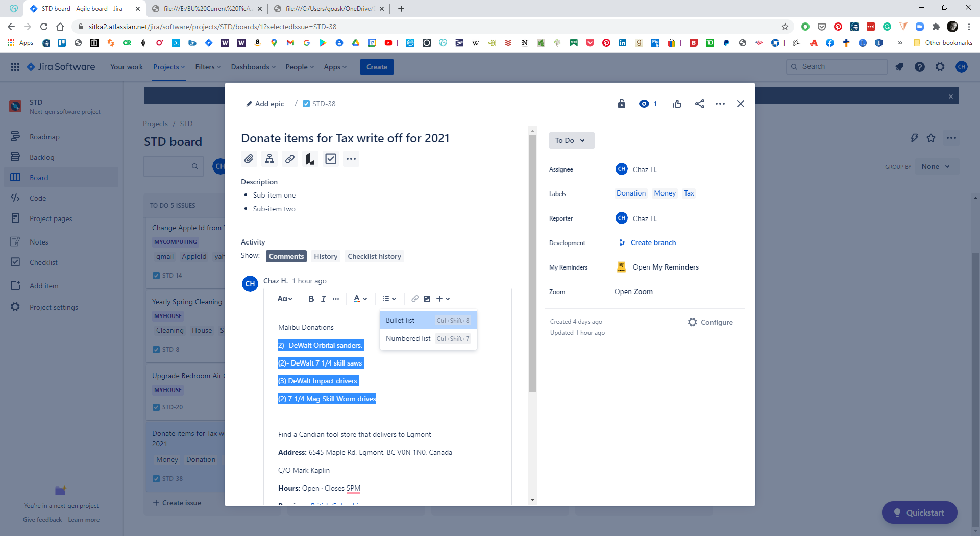Go to Your work

[127, 67]
